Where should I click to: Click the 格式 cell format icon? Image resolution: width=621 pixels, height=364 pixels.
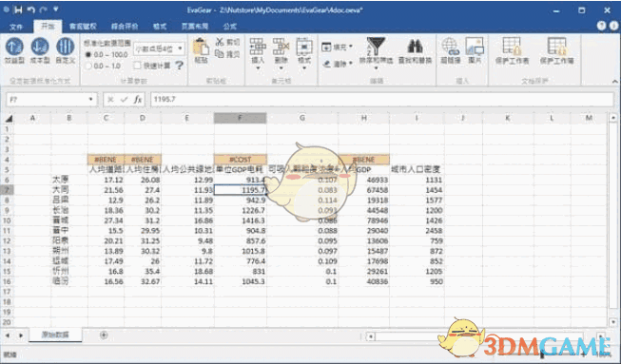(x=304, y=47)
